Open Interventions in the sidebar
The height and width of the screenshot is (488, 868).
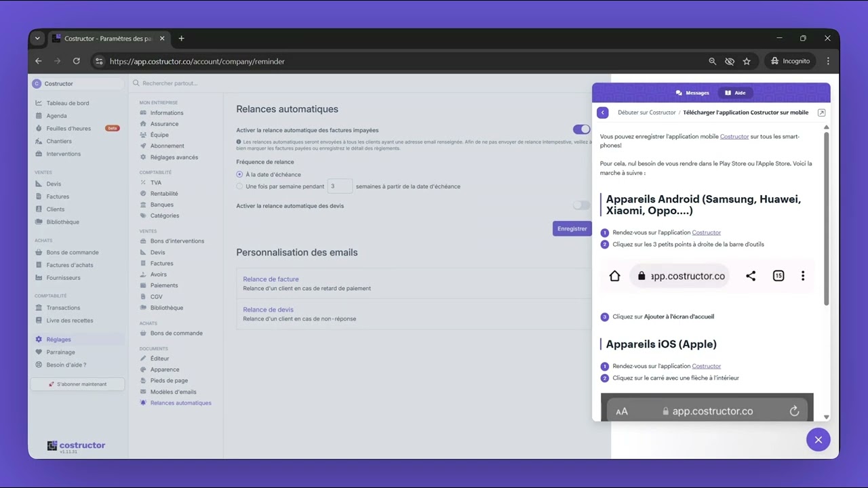[x=63, y=154]
